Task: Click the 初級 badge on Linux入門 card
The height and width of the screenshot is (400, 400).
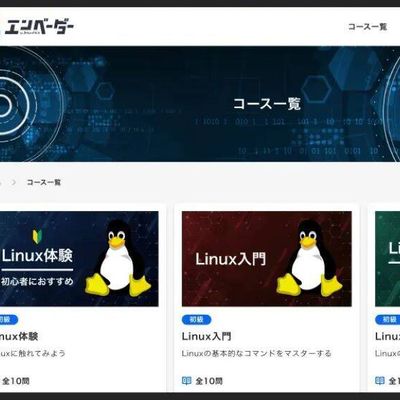Action: pos(197,320)
